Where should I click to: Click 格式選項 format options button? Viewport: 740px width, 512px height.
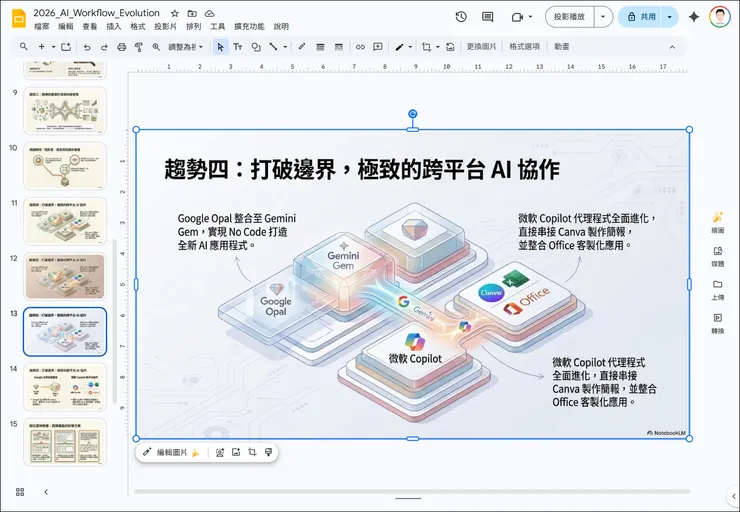[x=524, y=47]
